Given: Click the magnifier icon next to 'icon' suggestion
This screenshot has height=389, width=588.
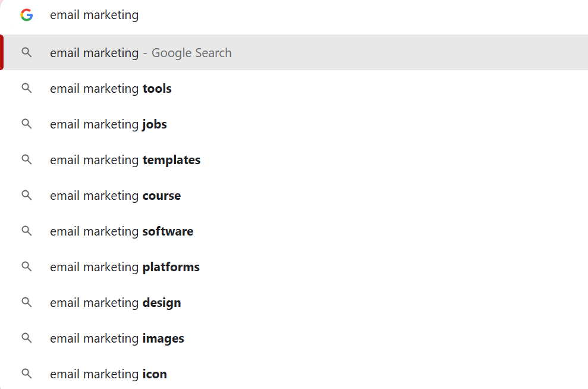Looking at the screenshot, I should [26, 374].
